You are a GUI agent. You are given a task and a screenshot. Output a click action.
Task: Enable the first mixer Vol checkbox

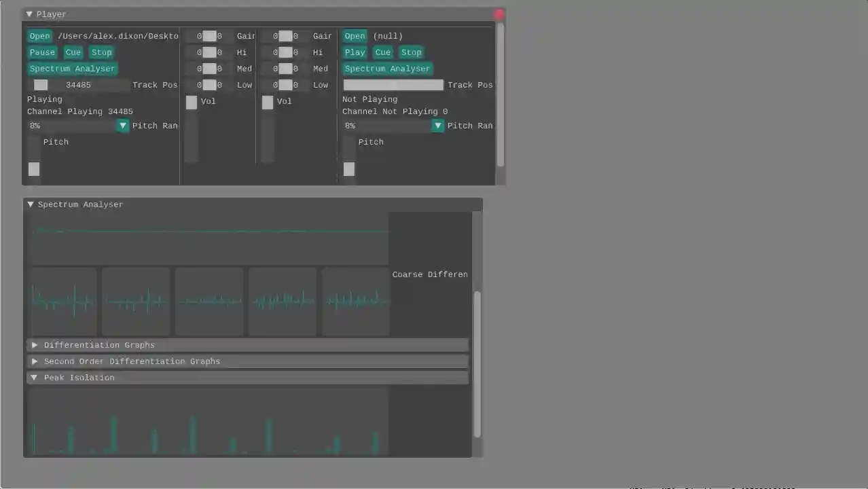(x=192, y=101)
